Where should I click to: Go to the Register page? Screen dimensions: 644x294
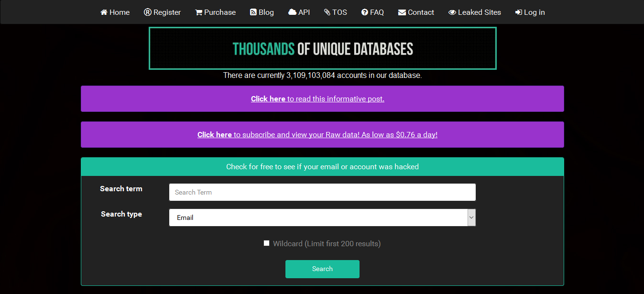click(163, 12)
